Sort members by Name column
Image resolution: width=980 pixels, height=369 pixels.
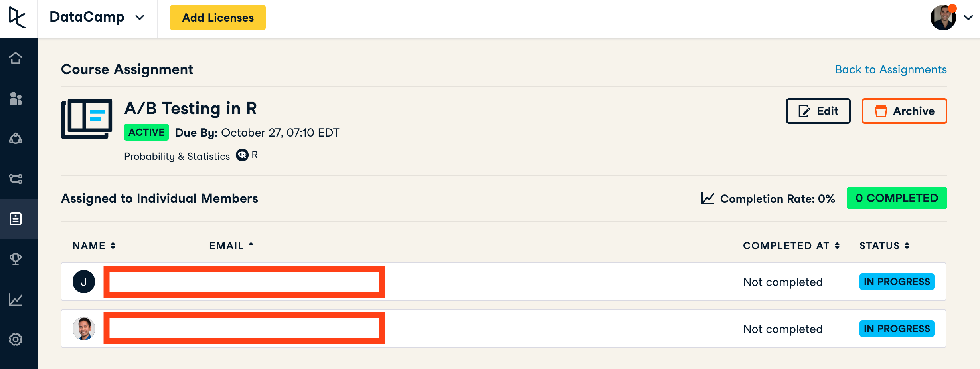[x=94, y=246]
